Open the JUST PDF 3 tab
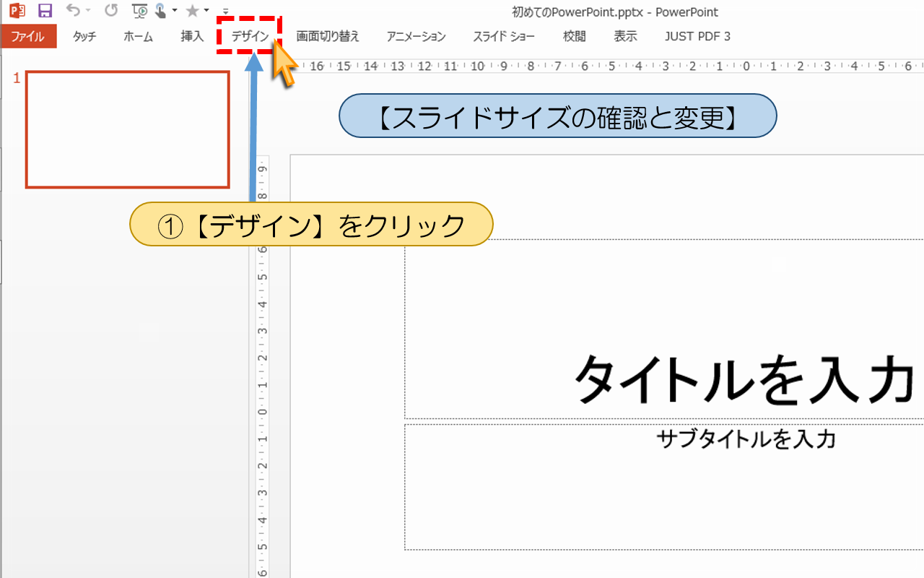Image resolution: width=924 pixels, height=578 pixels. pyautogui.click(x=697, y=35)
